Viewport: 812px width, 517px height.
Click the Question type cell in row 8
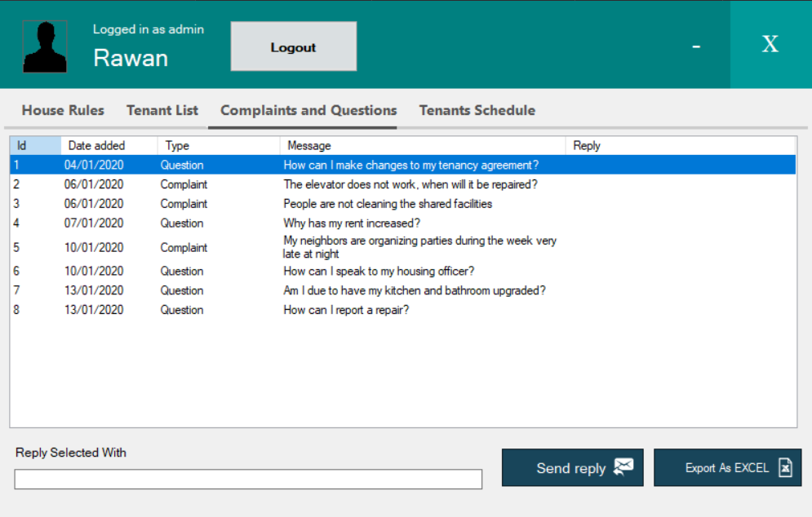(182, 310)
